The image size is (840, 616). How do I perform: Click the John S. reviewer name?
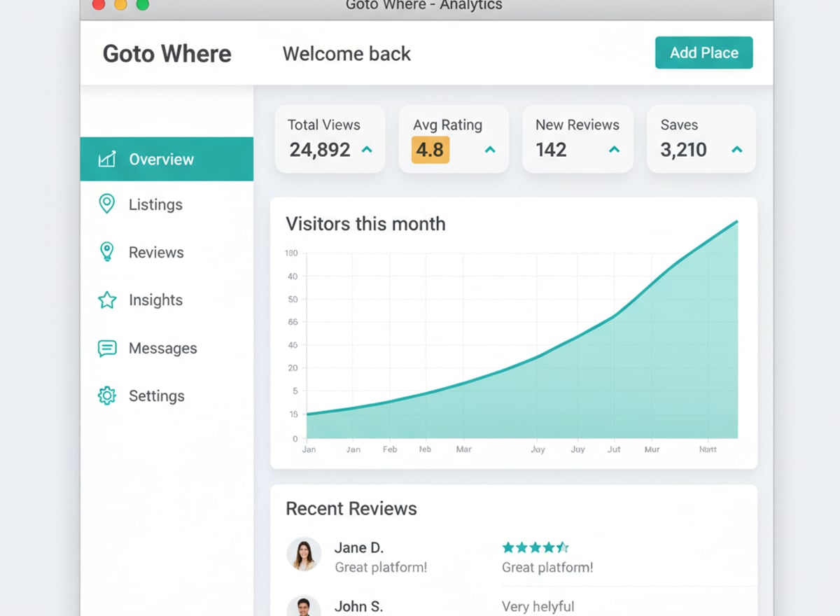click(358, 606)
